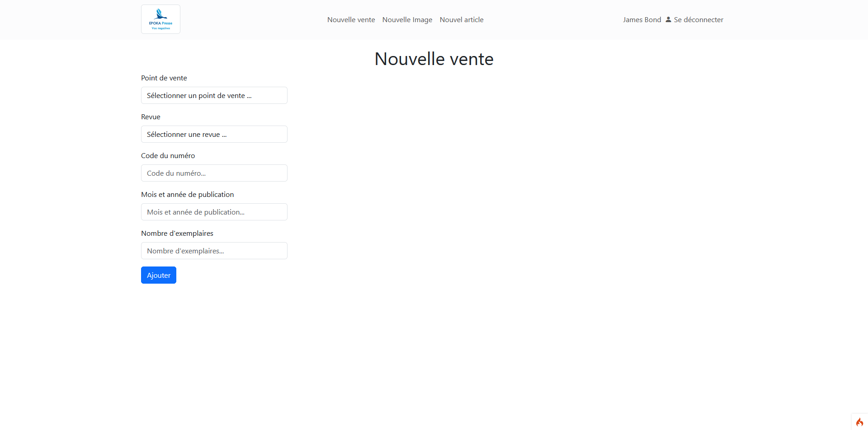Click the Mois et année de publication label
Screen dimensions: 868x430
tap(188, 194)
